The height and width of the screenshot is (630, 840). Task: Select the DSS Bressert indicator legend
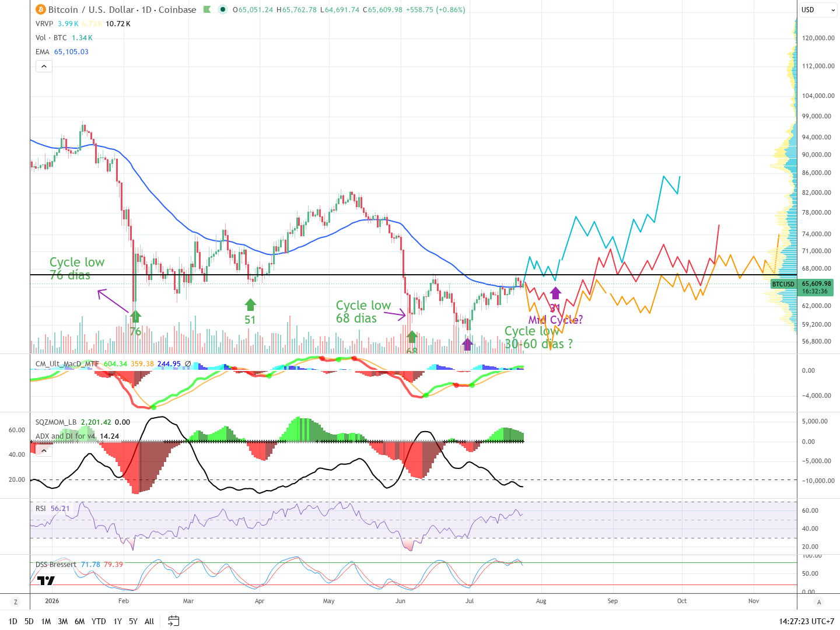[56, 565]
